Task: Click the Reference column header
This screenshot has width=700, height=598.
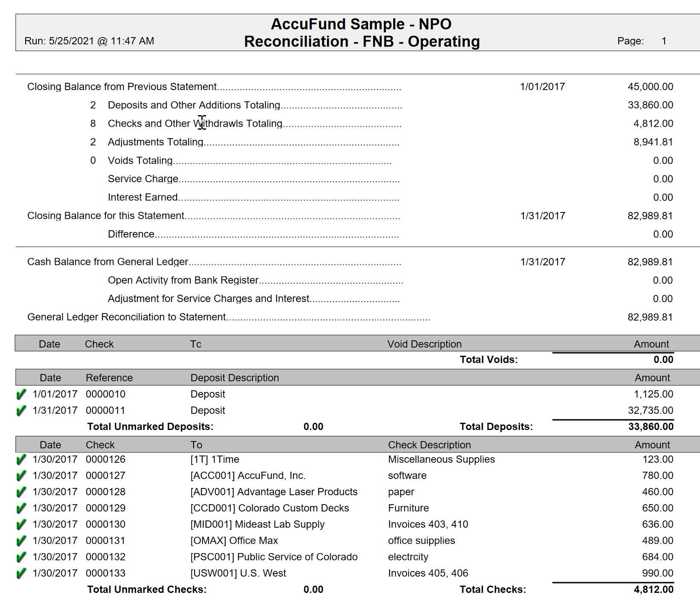Action: coord(109,378)
